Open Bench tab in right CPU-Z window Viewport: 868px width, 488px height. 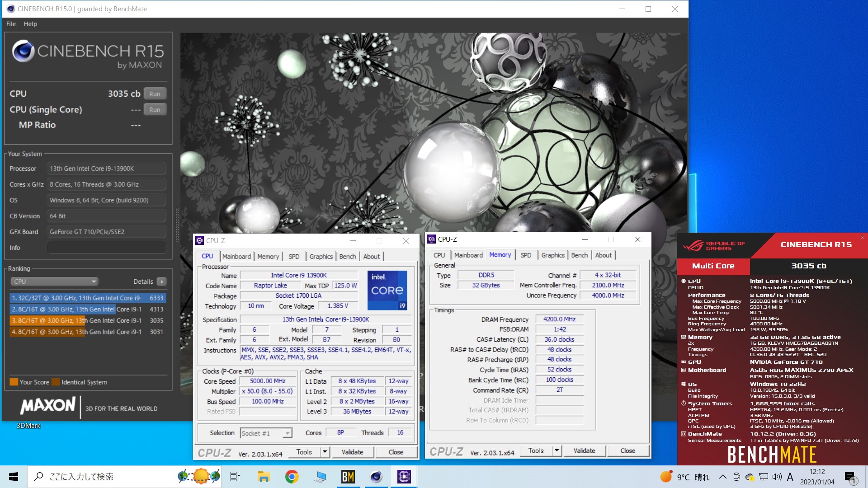pos(580,255)
